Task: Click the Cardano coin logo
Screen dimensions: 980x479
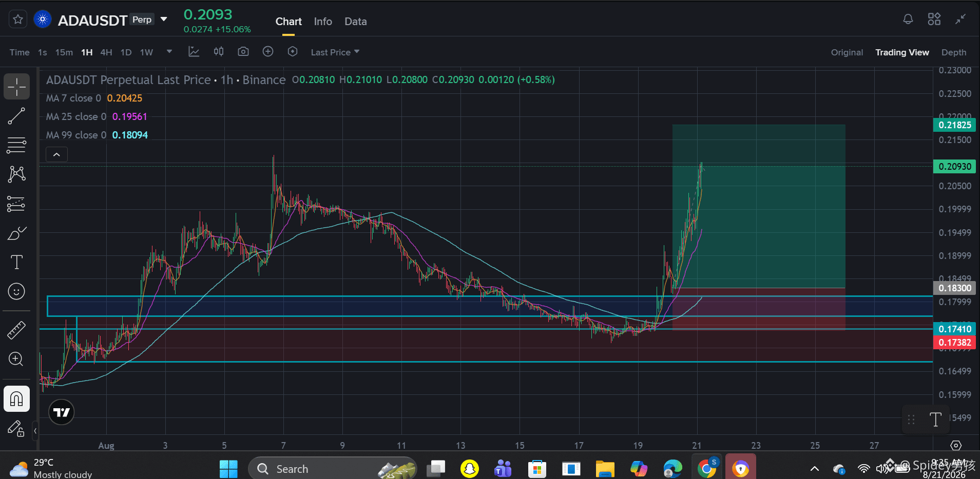Action: pos(43,19)
